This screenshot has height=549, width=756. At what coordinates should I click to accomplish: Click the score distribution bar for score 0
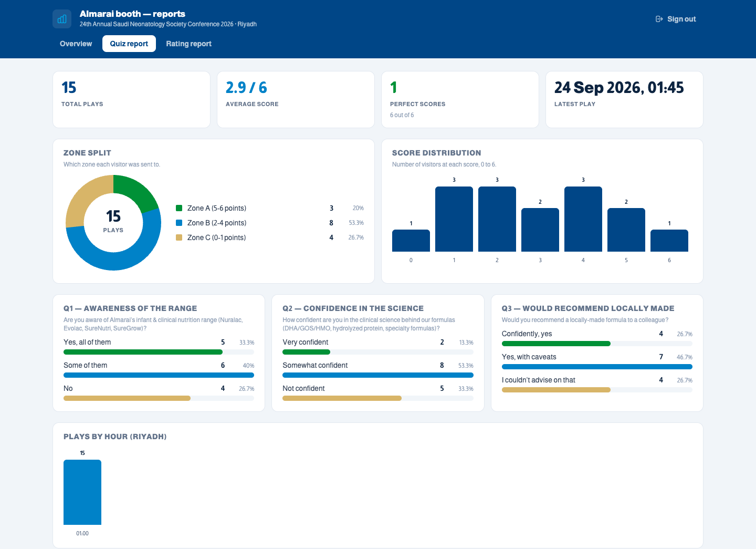411,241
